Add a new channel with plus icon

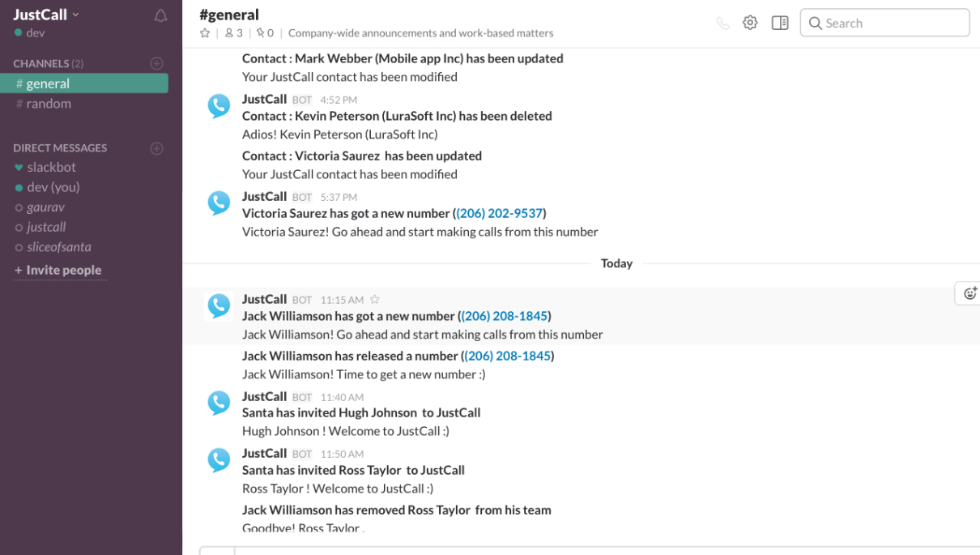[x=157, y=63]
